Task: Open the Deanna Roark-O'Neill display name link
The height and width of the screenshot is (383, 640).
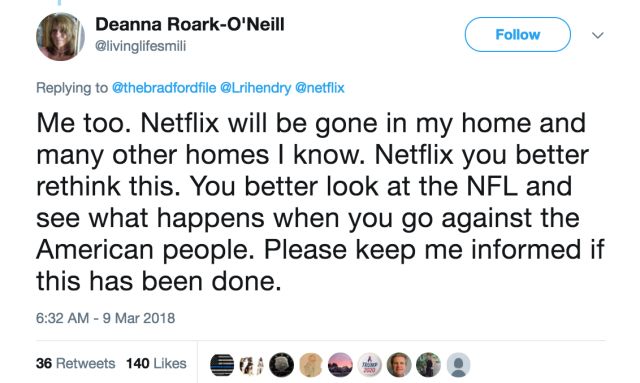Action: click(x=190, y=24)
